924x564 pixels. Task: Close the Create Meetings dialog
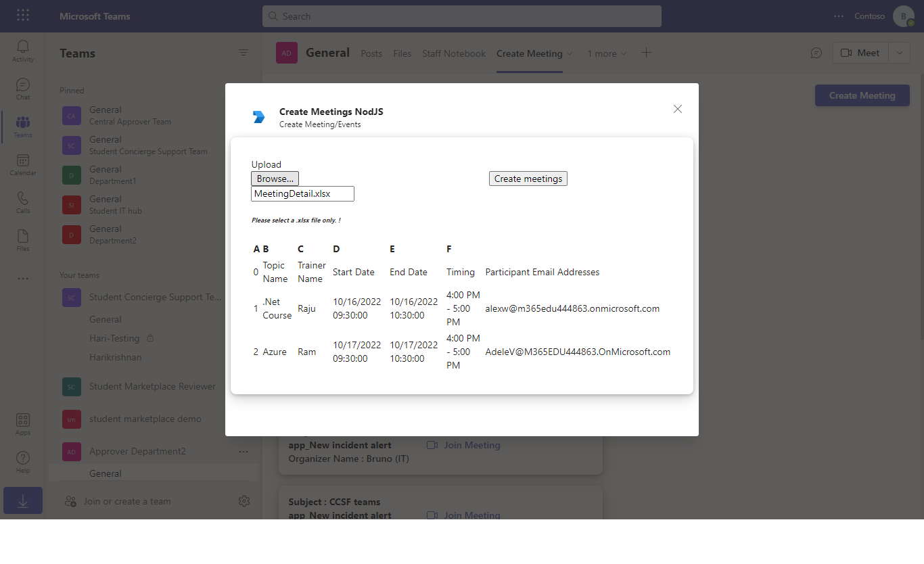click(678, 109)
